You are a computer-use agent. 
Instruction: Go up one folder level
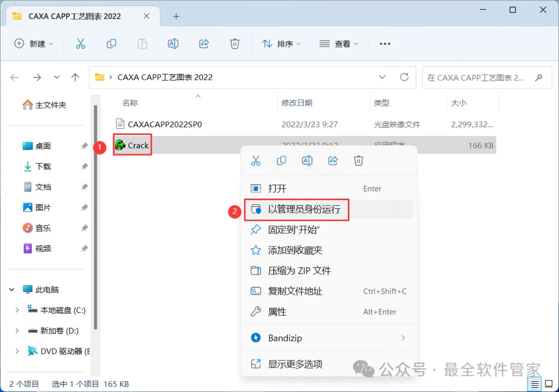click(x=75, y=77)
